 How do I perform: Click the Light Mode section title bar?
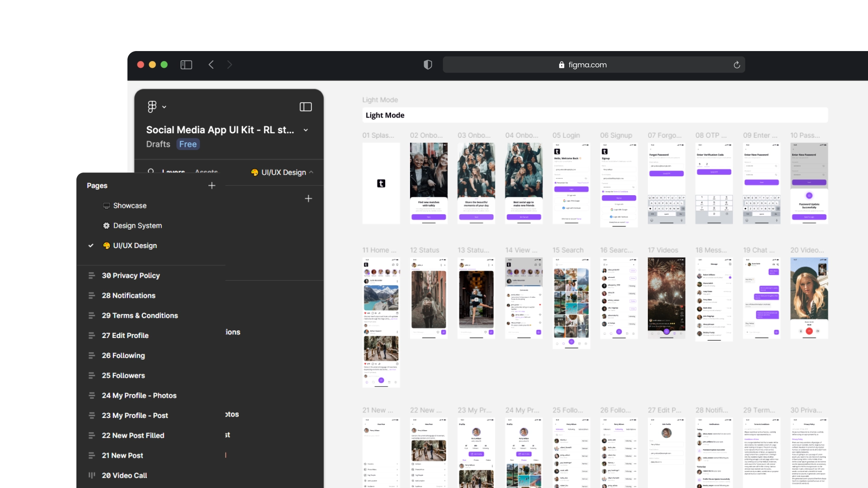tap(595, 115)
